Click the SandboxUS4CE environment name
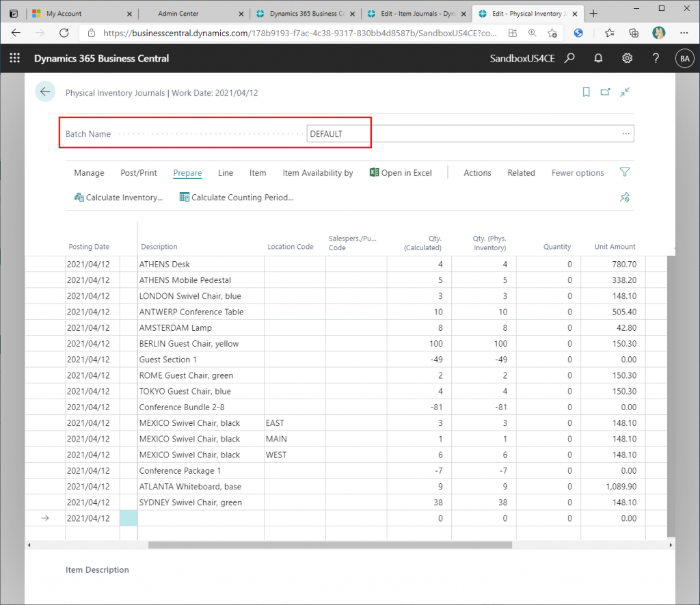The image size is (700, 605). coord(522,59)
